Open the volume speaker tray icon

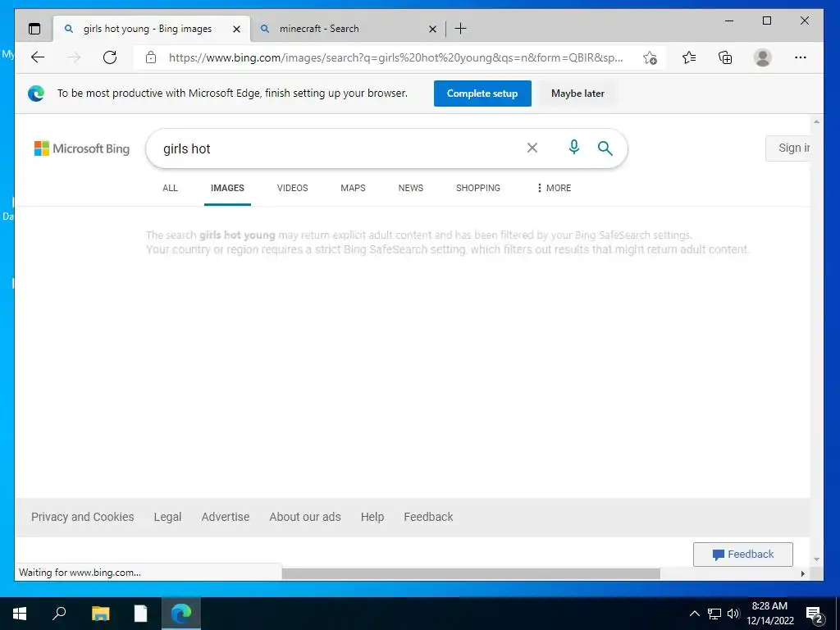733,614
